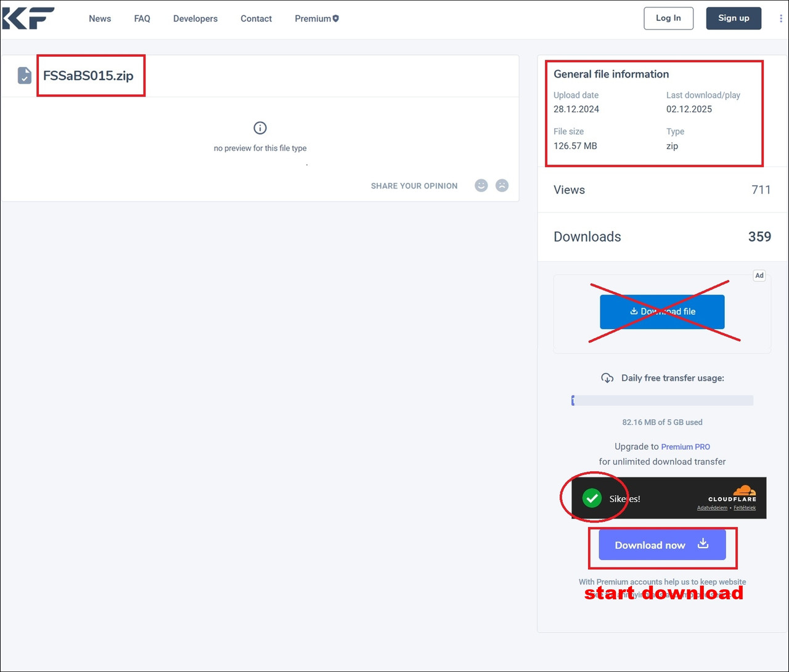The image size is (789, 672).
Task: Click the 82.16 MB of 5 GB used text
Action: [x=663, y=422]
